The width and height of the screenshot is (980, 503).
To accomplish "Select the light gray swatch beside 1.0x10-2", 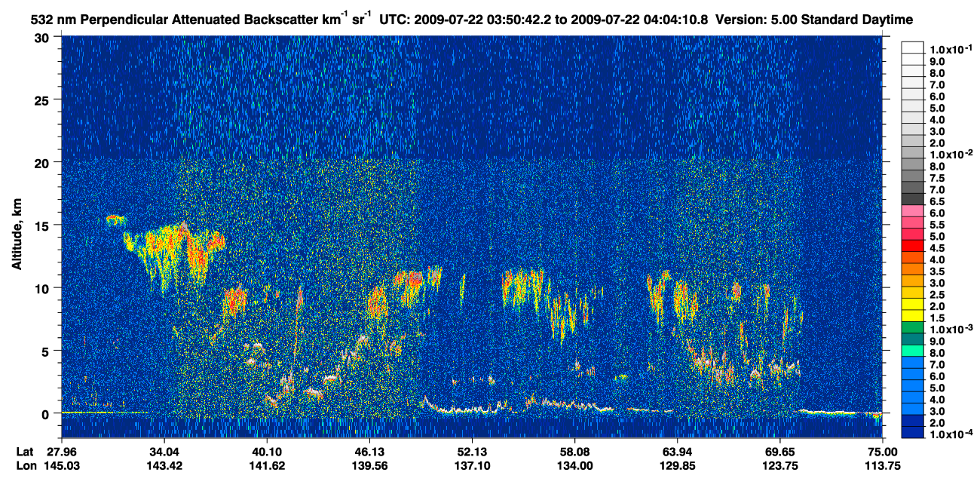I will tap(912, 153).
